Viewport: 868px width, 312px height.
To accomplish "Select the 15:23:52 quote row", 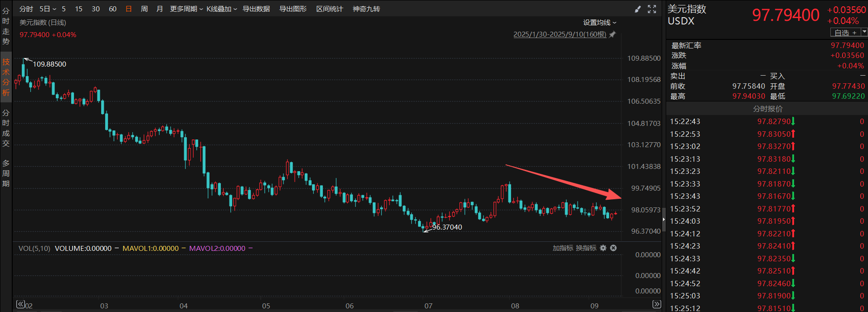I will pos(767,209).
